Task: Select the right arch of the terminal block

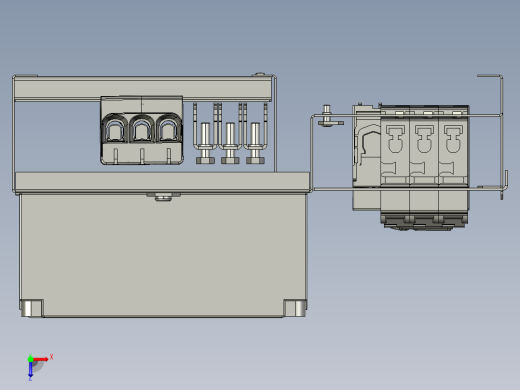Action: pos(169,129)
